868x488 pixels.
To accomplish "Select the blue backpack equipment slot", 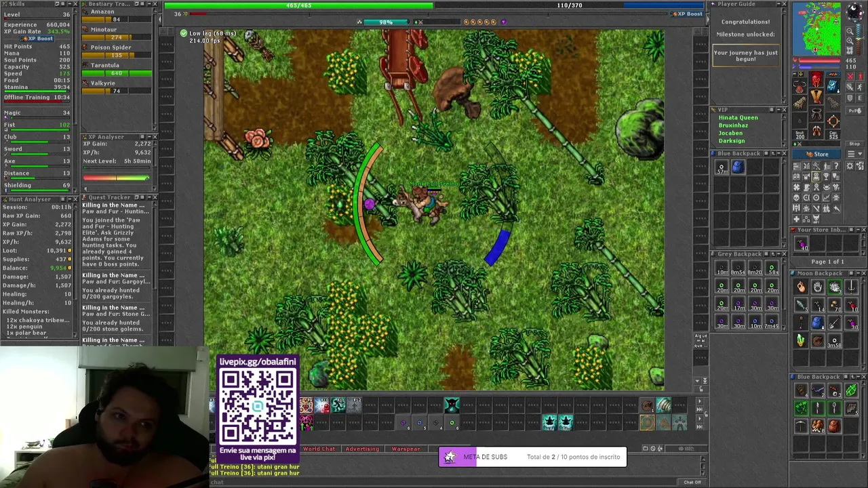I will tap(833, 87).
